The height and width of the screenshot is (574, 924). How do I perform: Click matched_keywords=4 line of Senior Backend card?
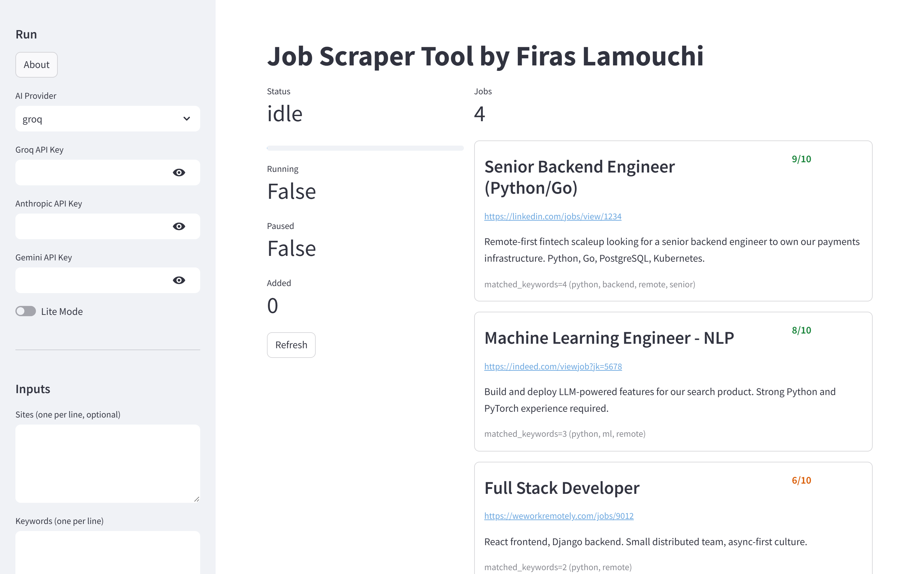tap(590, 284)
